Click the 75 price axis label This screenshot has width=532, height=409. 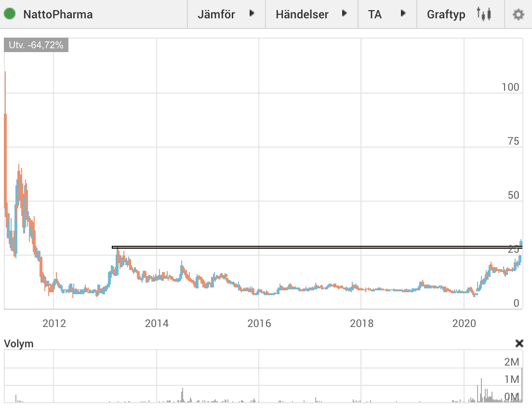coord(513,141)
